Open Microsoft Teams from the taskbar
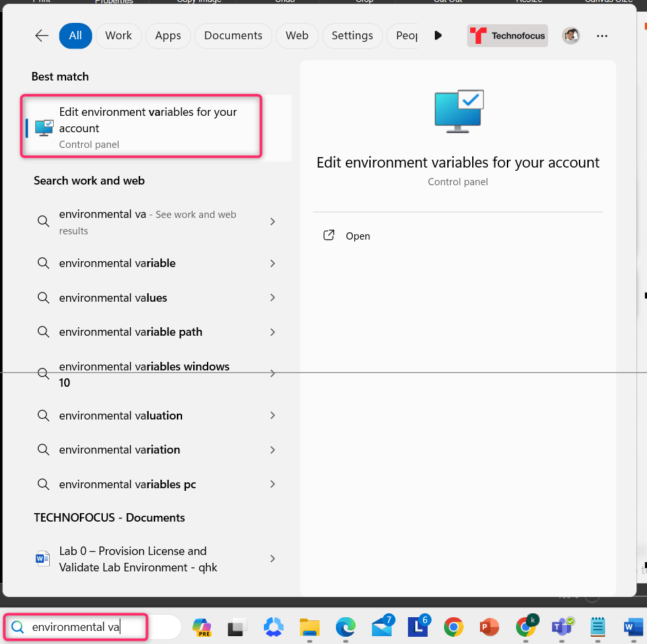The width and height of the screenshot is (647, 644). [x=561, y=627]
